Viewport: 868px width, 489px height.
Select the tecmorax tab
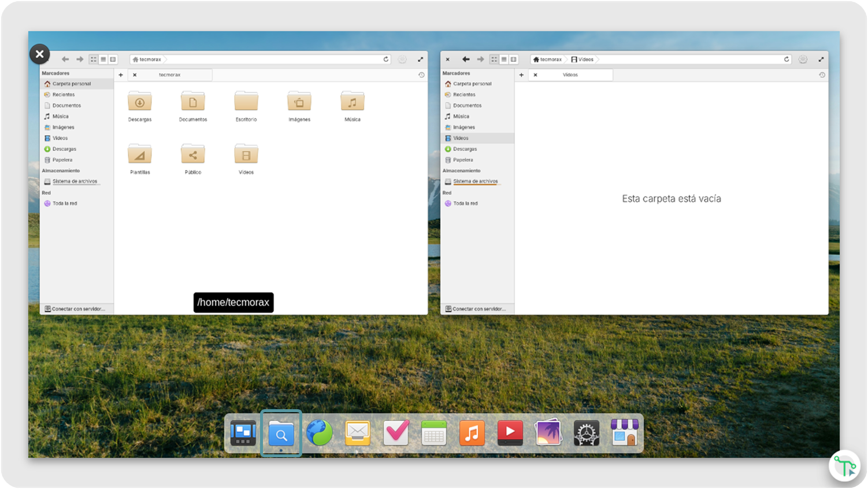click(x=170, y=75)
